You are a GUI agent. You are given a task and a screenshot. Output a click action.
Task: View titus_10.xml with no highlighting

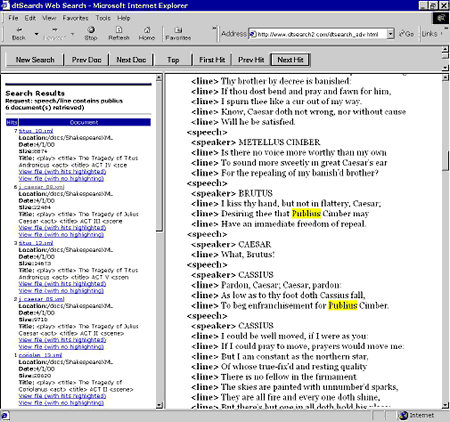(61, 179)
